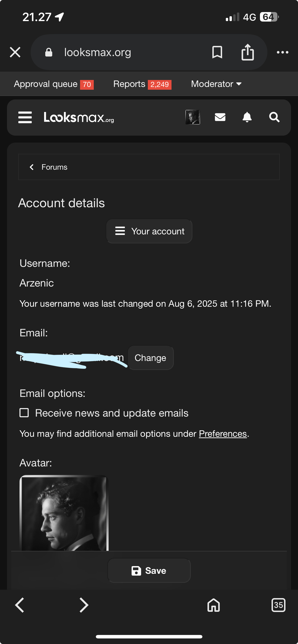Screen dimensions: 298x644
Task: Open the notifications bell
Action: 247,117
